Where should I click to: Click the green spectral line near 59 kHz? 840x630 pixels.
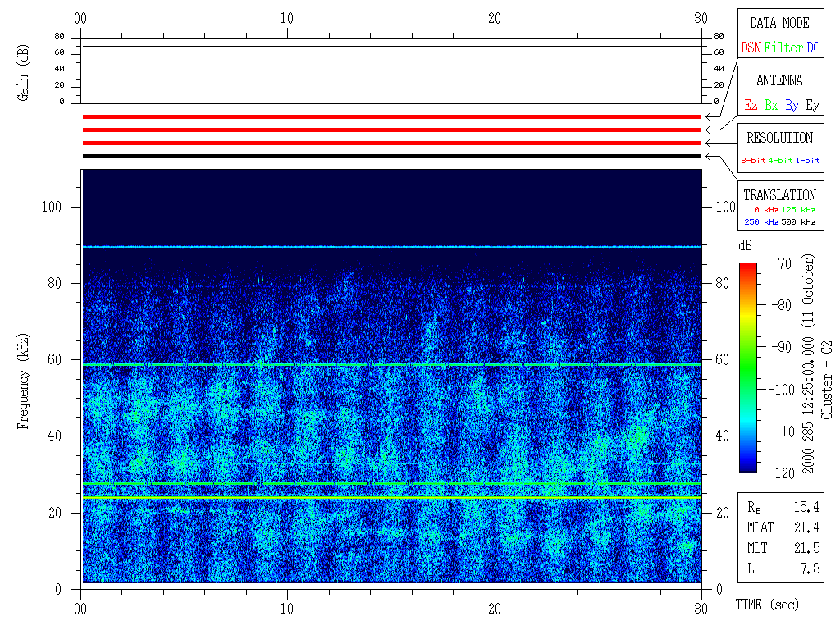click(391, 364)
